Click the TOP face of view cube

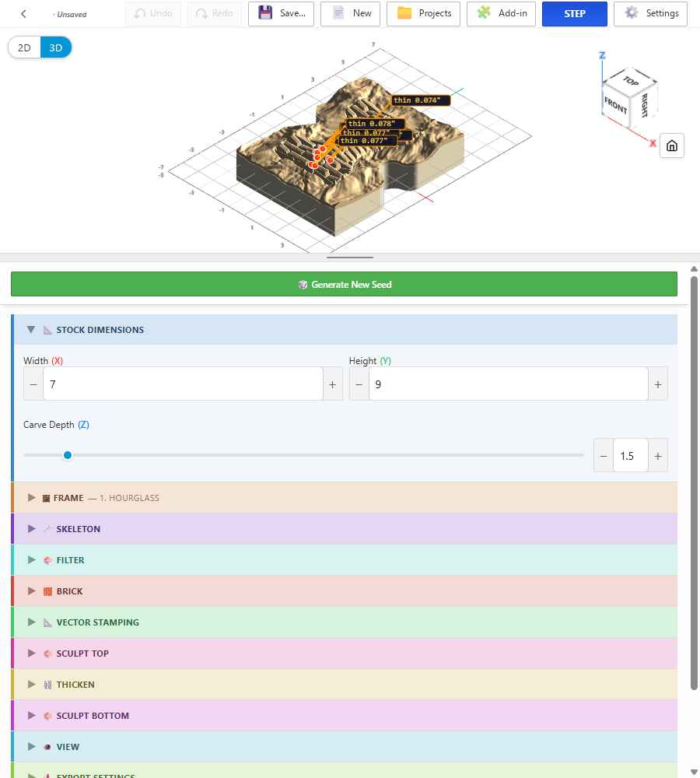630,80
